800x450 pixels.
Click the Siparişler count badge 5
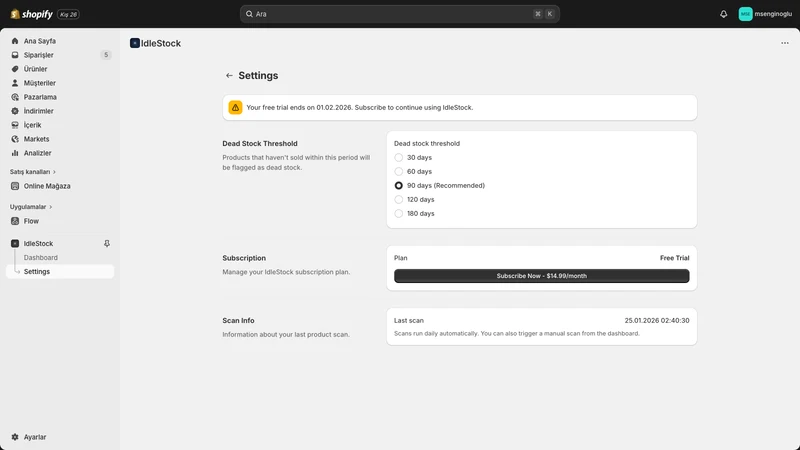[x=106, y=55]
